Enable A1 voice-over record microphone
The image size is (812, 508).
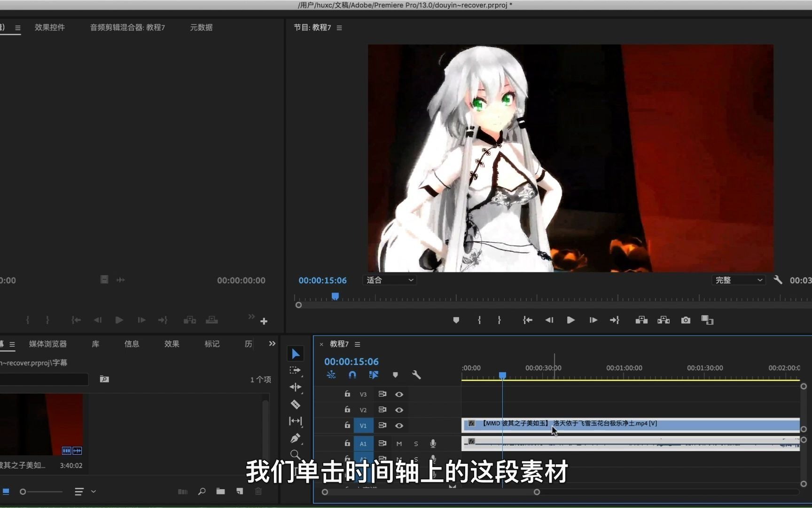point(433,444)
